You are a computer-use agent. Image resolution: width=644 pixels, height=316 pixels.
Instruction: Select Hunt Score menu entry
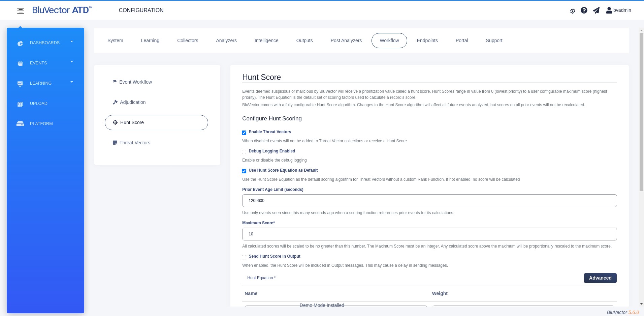tap(156, 122)
